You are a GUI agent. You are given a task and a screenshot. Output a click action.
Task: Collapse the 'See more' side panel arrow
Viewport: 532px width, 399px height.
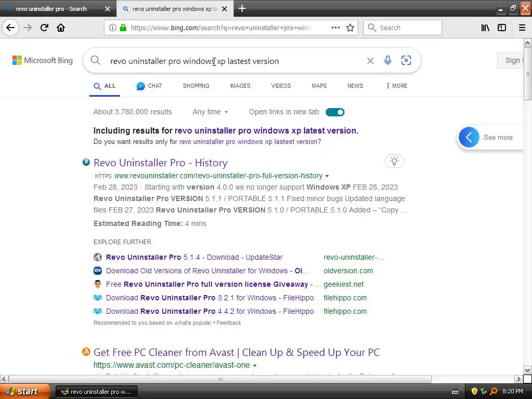(469, 137)
